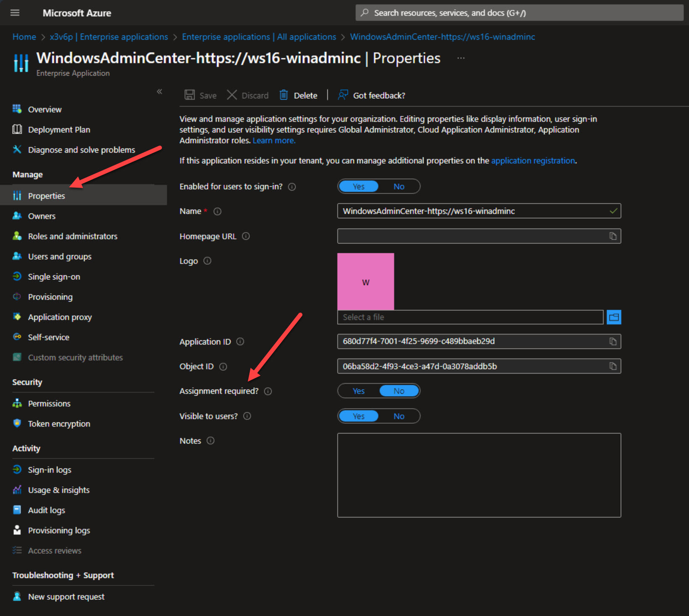Copy the Application ID value

[613, 341]
